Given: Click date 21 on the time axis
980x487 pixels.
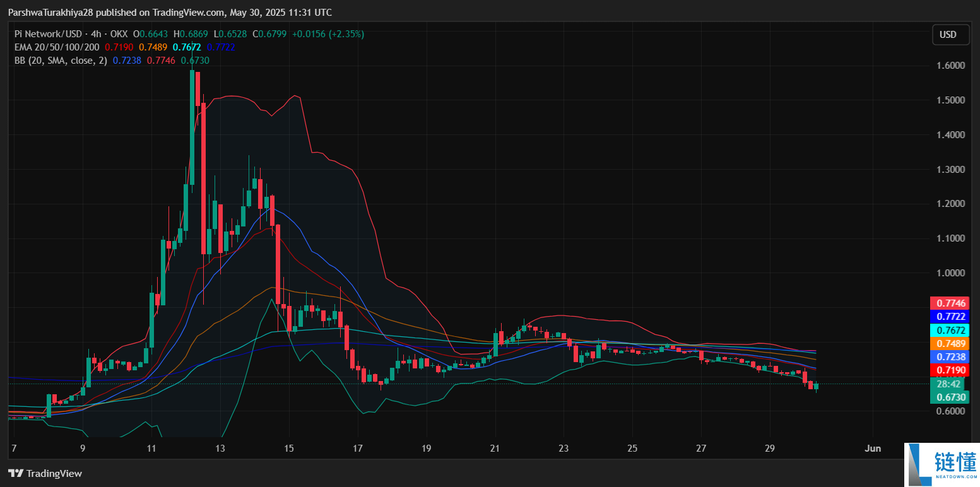Looking at the screenshot, I should point(495,448).
